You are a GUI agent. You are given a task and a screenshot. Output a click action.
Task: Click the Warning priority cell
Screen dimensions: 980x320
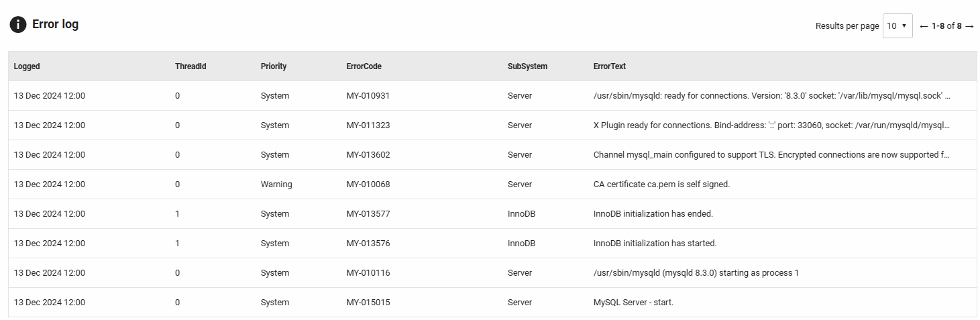tap(276, 184)
